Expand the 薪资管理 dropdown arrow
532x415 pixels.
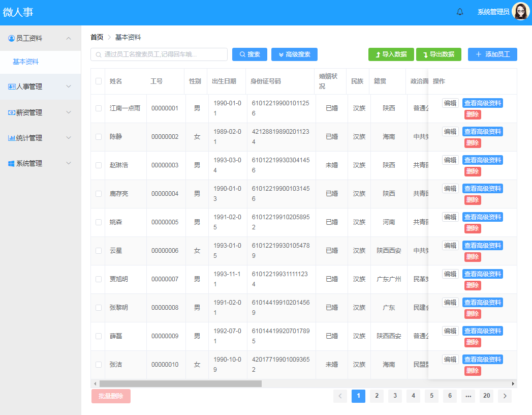click(x=69, y=112)
